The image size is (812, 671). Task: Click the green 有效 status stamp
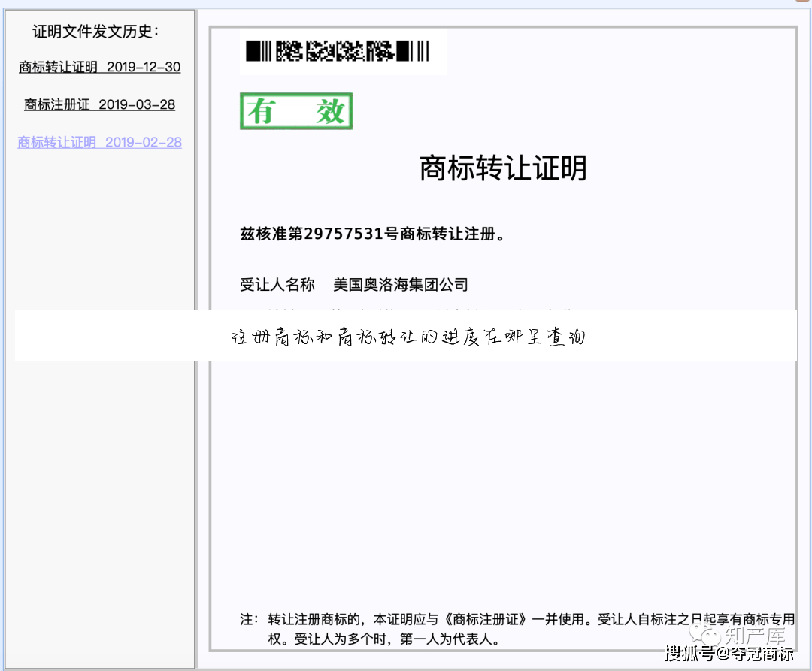pyautogui.click(x=296, y=111)
